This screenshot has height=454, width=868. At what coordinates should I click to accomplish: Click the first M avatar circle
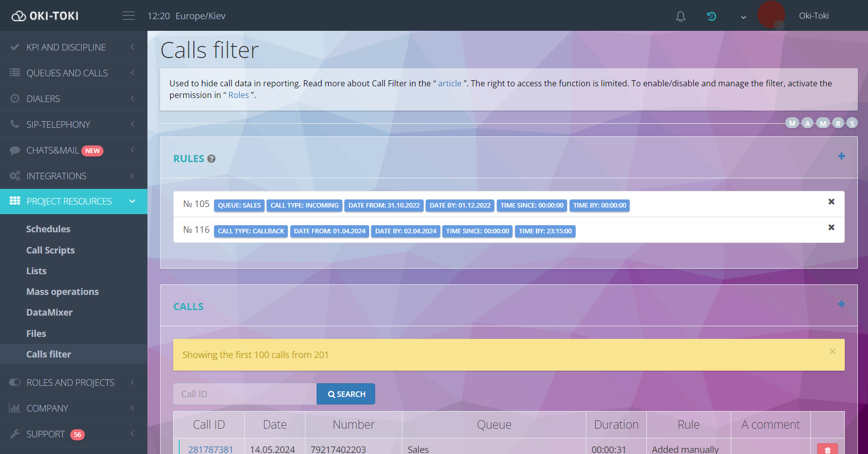792,123
